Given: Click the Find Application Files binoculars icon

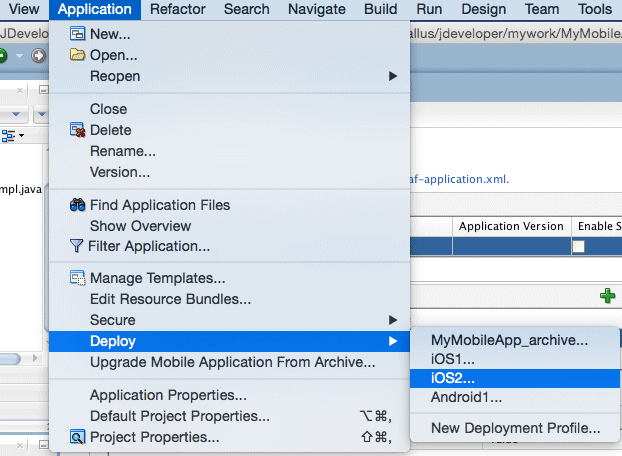Looking at the screenshot, I should click(77, 205).
